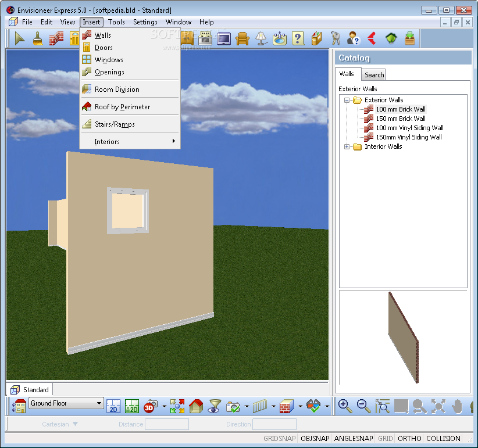Screen dimensions: 478x448
Task: Click the green house icon
Action: (x=391, y=39)
